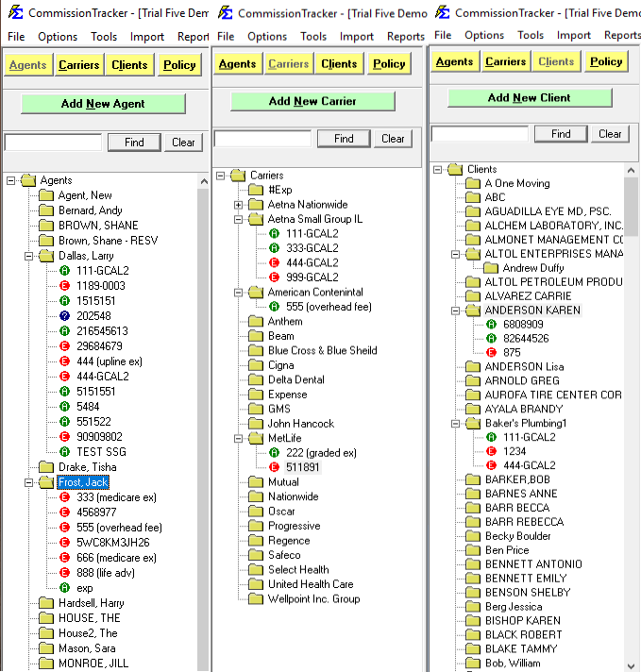Click green icon beside 555 (overhead fee) under American Contenintal
Image resolution: width=641 pixels, height=672 pixels.
[275, 307]
